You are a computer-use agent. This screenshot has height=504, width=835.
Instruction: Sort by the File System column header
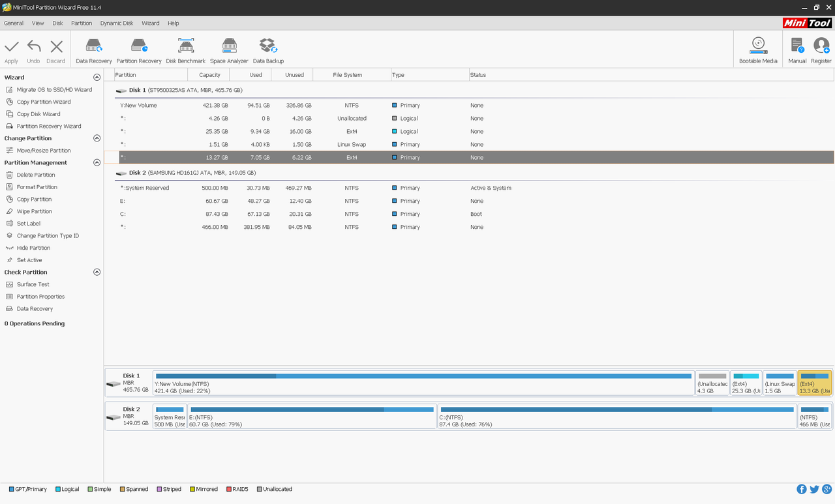(352, 75)
